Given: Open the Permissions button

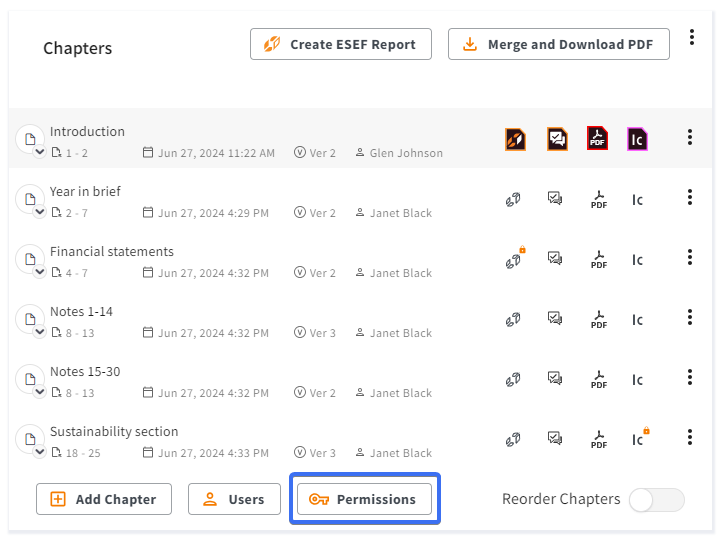Looking at the screenshot, I should (x=364, y=499).
